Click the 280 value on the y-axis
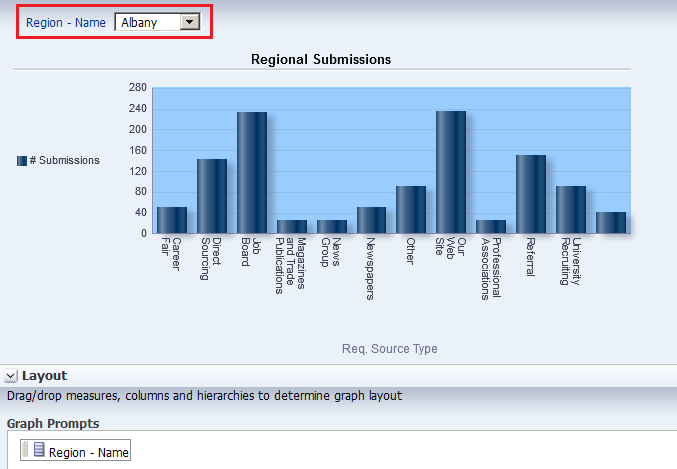 138,88
